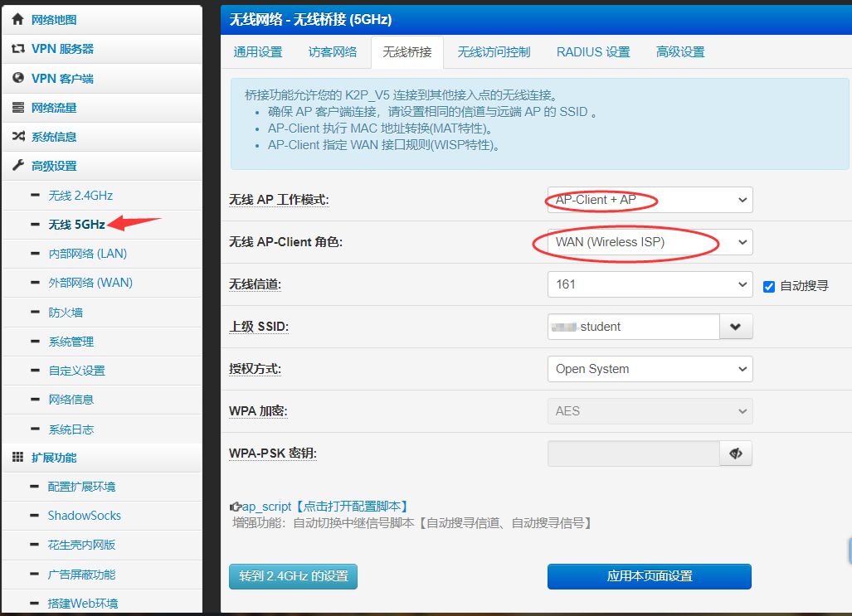Click the hand icon beside ap_script
This screenshot has height=616, width=852.
pyautogui.click(x=235, y=507)
